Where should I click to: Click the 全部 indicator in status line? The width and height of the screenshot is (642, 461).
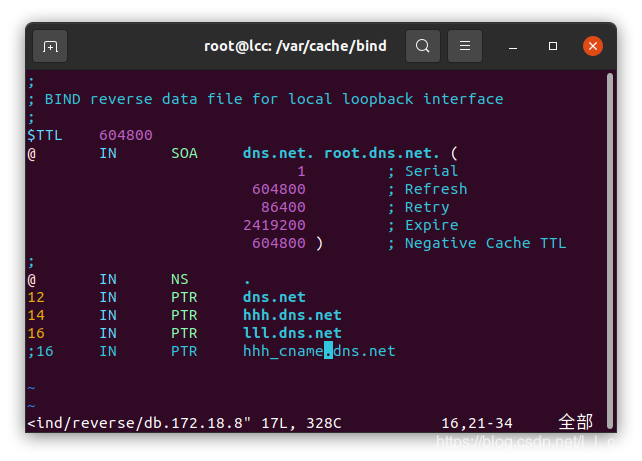(576, 422)
